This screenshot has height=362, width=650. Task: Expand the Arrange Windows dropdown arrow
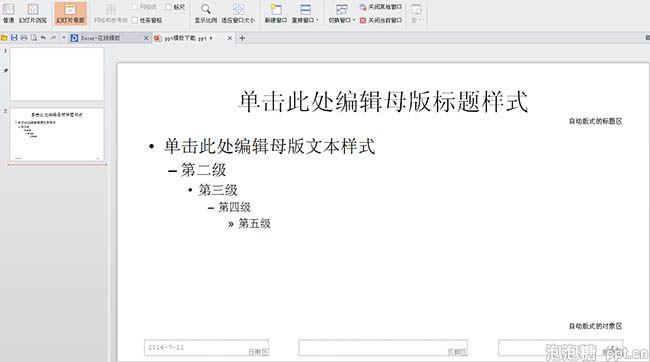point(317,20)
